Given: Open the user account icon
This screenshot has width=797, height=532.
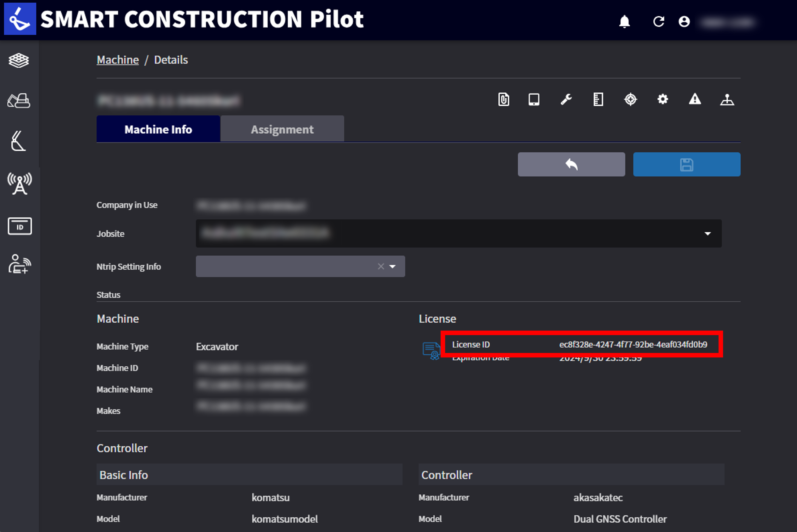Looking at the screenshot, I should 684,22.
